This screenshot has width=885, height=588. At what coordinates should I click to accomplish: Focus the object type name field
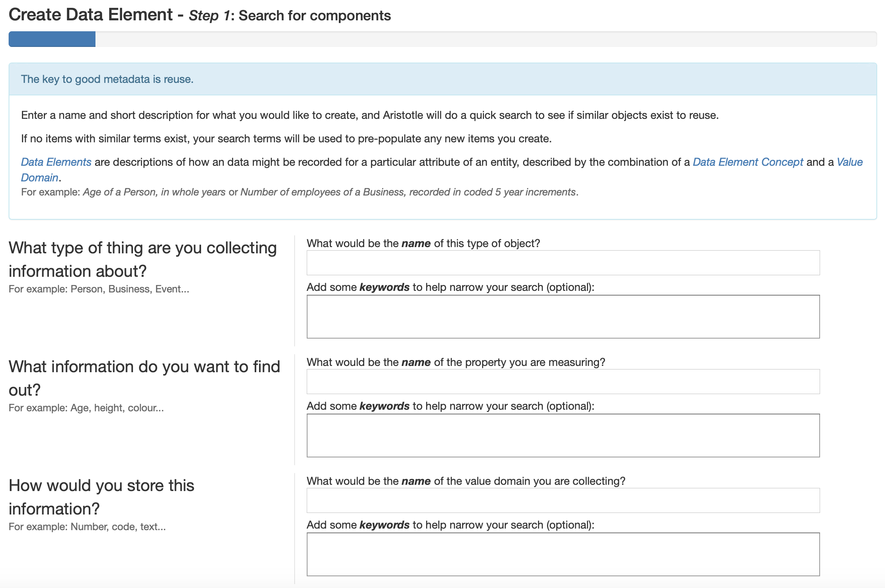coord(563,263)
